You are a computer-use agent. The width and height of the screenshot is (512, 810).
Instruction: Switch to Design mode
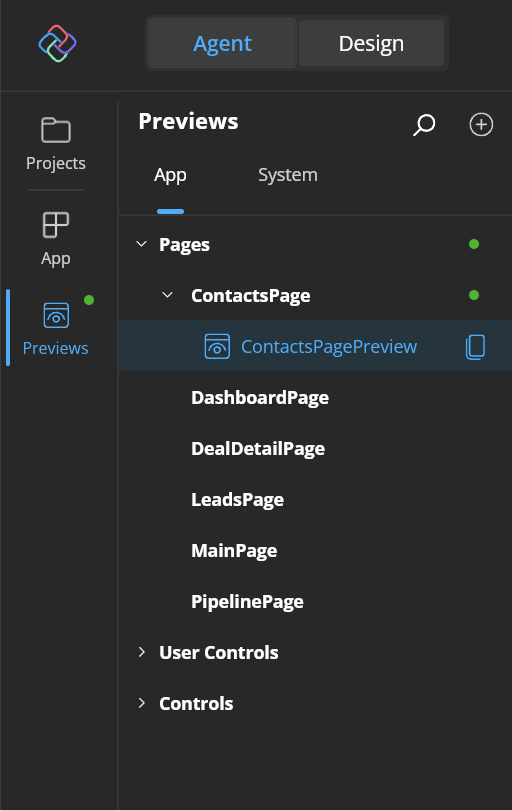click(x=371, y=43)
